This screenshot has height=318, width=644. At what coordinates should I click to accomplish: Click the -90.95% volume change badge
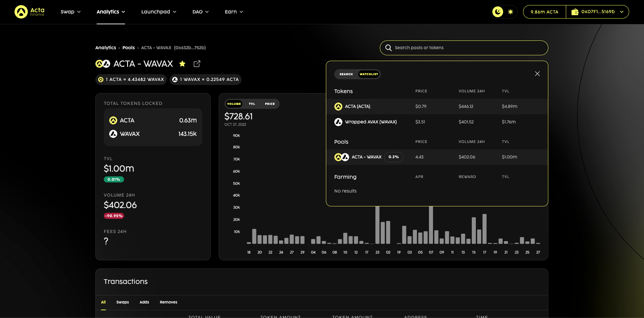pos(114,216)
